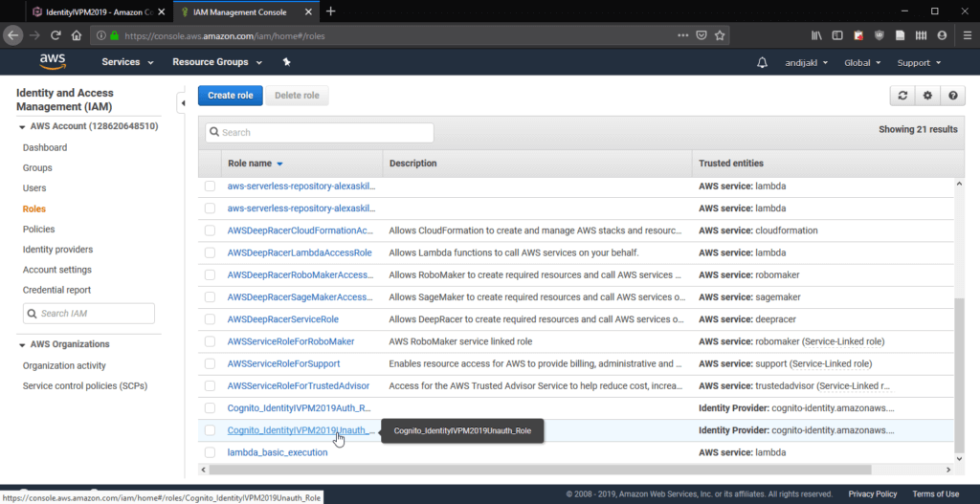Refresh the roles list with refresh icon
The image size is (980, 504).
pyautogui.click(x=902, y=96)
